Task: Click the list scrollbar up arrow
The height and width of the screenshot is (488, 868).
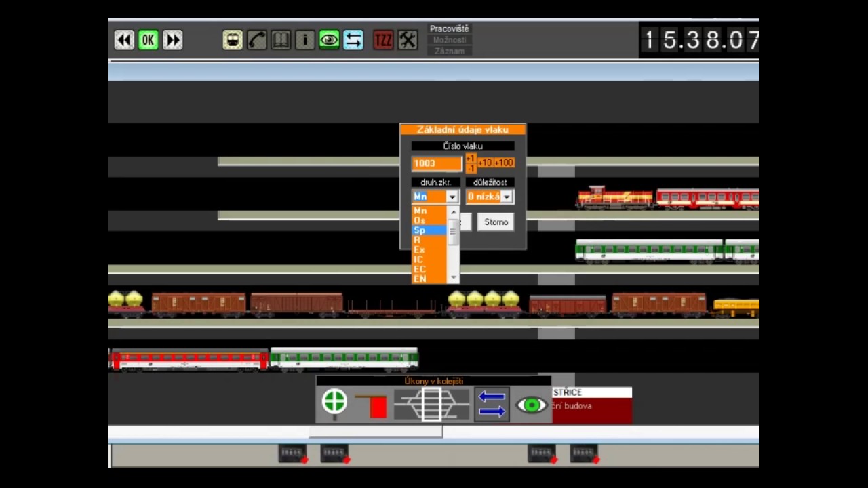Action: coord(453,212)
